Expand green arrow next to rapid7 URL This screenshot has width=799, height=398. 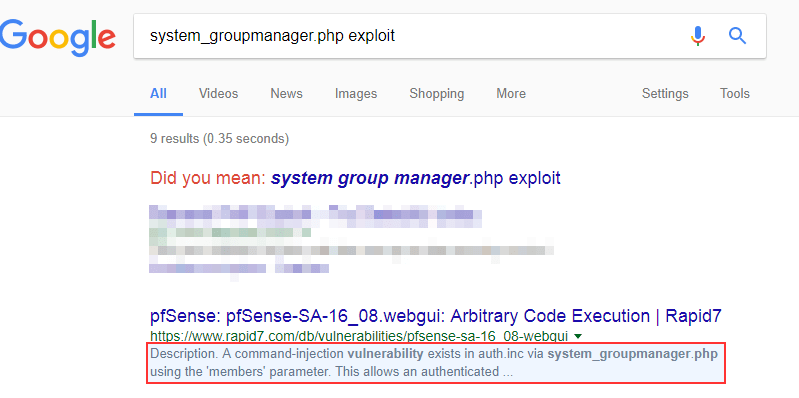[577, 336]
